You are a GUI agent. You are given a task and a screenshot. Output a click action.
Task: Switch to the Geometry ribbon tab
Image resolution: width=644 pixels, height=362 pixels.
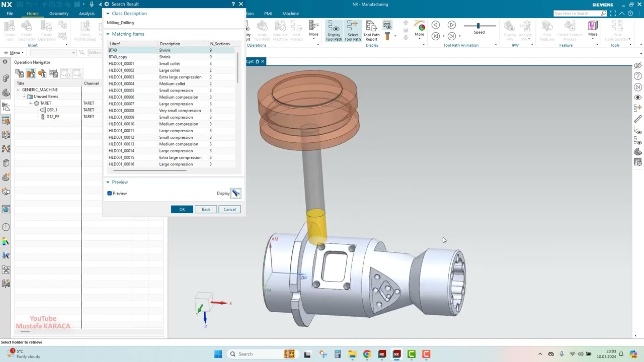(x=59, y=14)
